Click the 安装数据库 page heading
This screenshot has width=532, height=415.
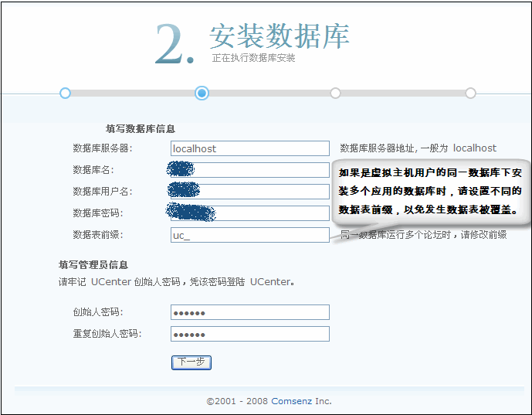[x=279, y=36]
